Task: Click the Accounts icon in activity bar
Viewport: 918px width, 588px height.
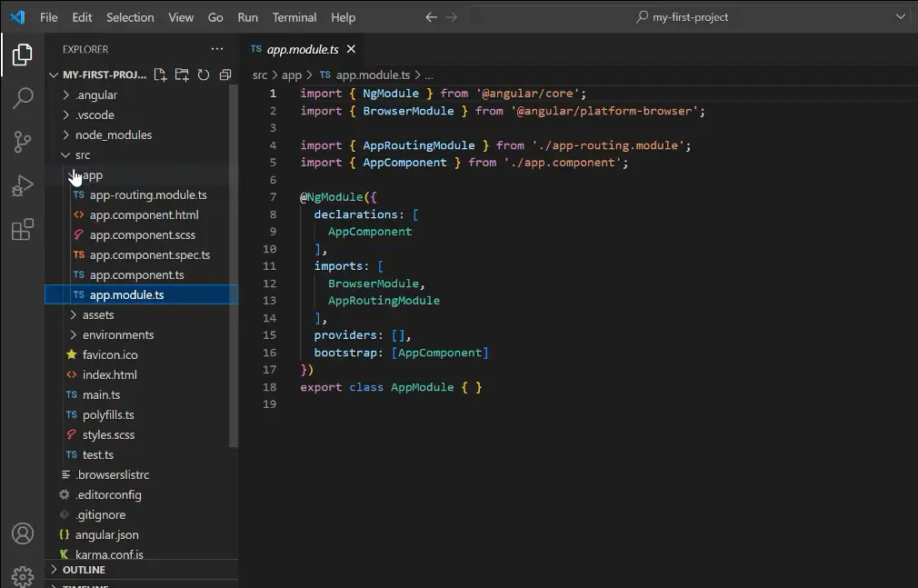Action: [x=23, y=533]
